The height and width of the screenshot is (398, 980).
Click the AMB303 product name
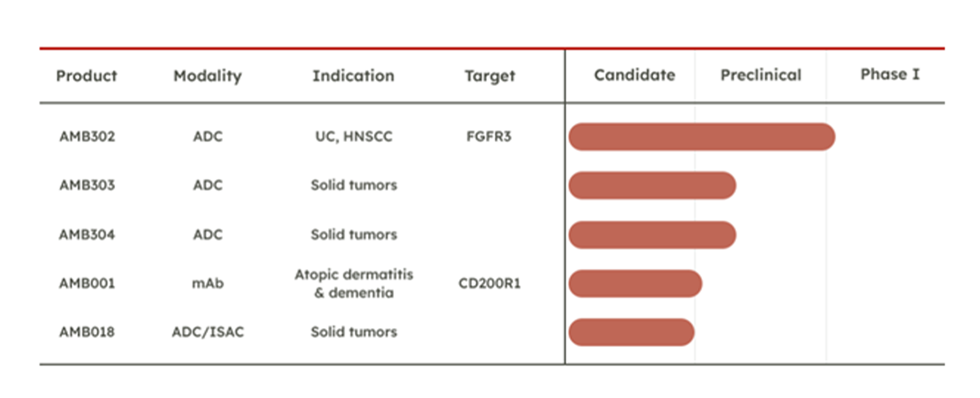(87, 185)
